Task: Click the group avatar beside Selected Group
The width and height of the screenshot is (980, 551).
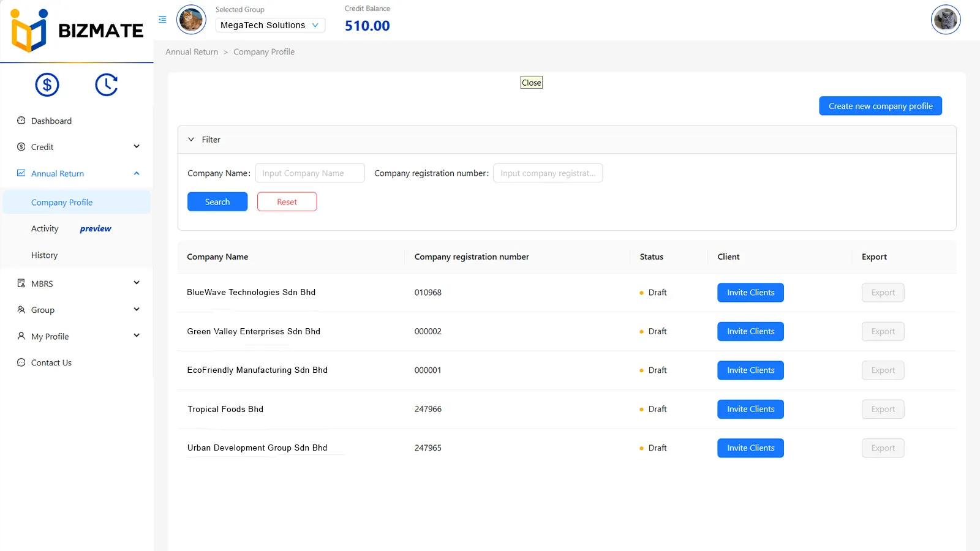Action: coord(191,20)
